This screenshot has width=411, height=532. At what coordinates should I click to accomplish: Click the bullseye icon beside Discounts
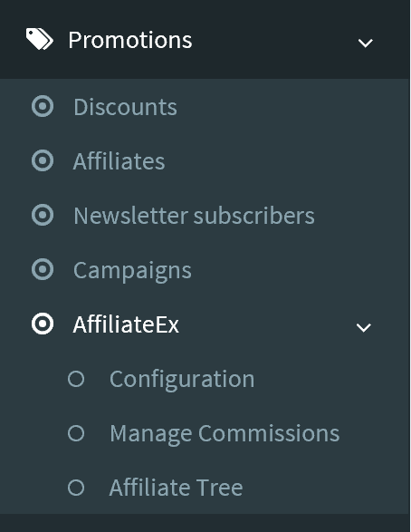tap(43, 106)
